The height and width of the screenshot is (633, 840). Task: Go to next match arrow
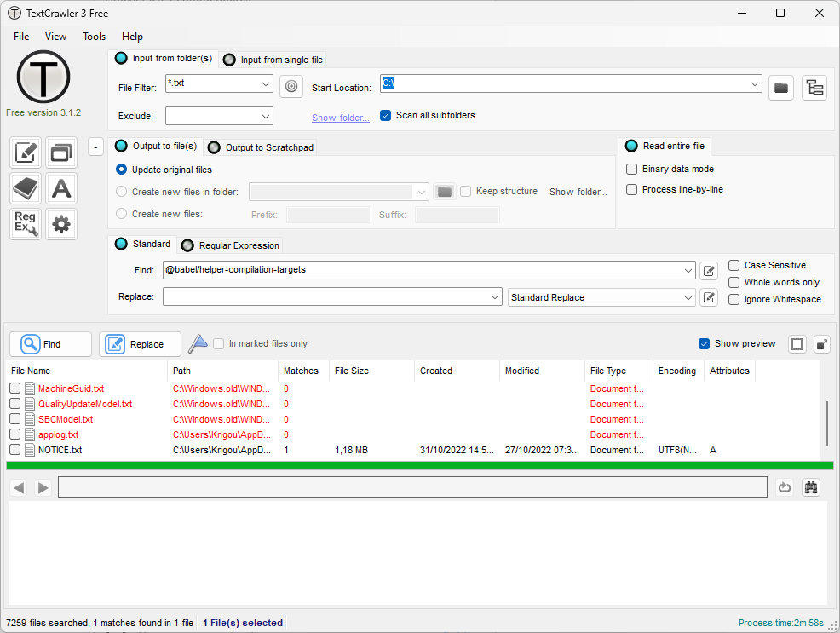click(43, 487)
